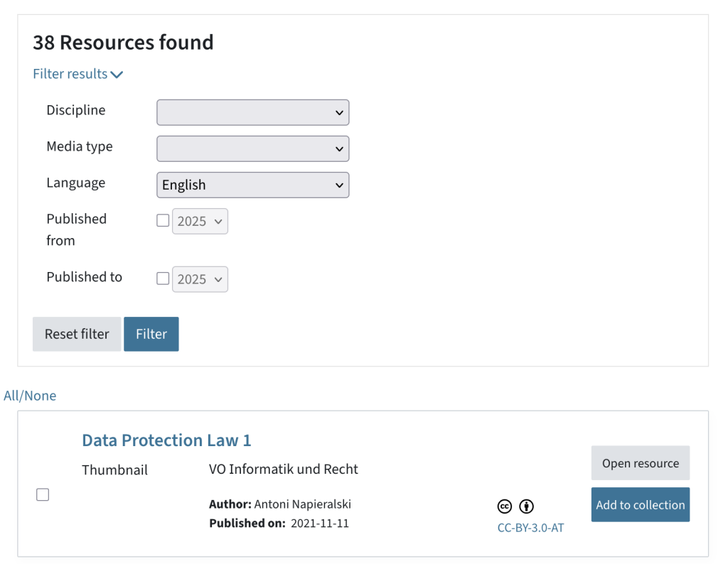The image size is (728, 564).
Task: Open the Published to year selector
Action: [x=200, y=278]
